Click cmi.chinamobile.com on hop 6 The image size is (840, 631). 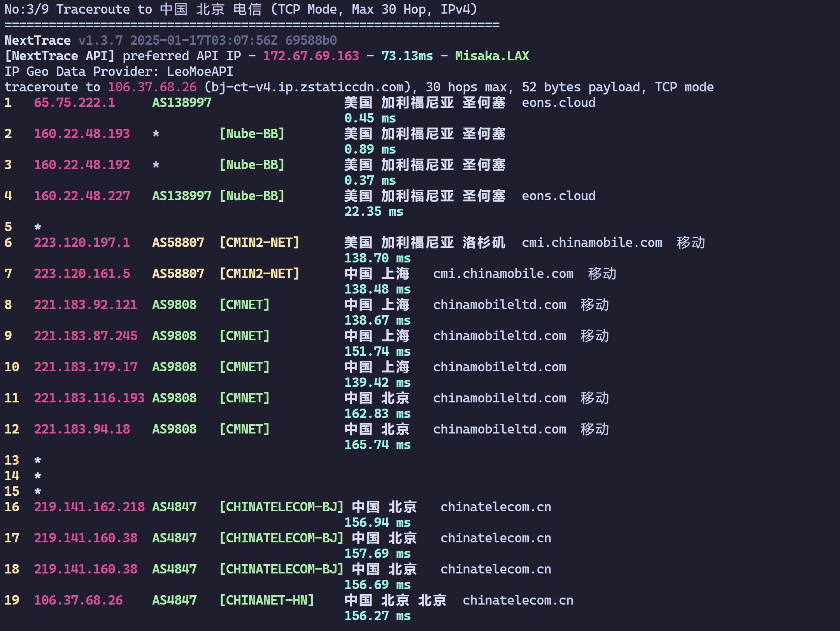pos(592,243)
